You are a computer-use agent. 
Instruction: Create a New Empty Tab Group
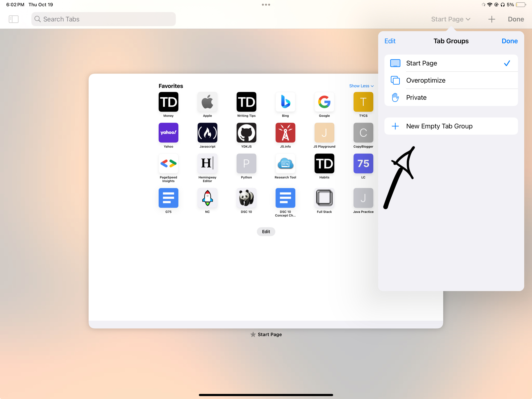tap(451, 126)
